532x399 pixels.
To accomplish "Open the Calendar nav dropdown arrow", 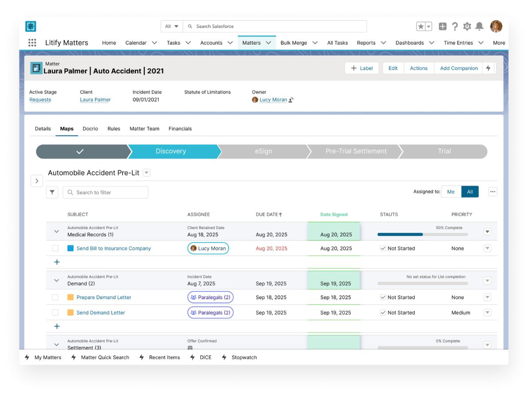I will tap(155, 43).
